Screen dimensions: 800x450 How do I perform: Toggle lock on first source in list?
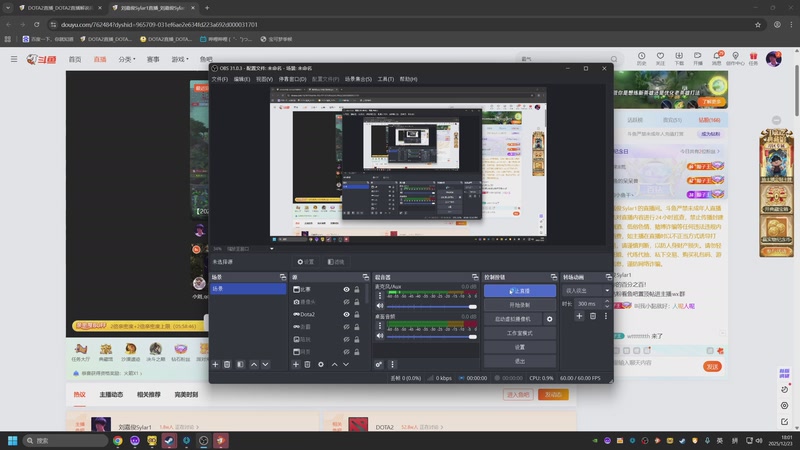tap(357, 289)
